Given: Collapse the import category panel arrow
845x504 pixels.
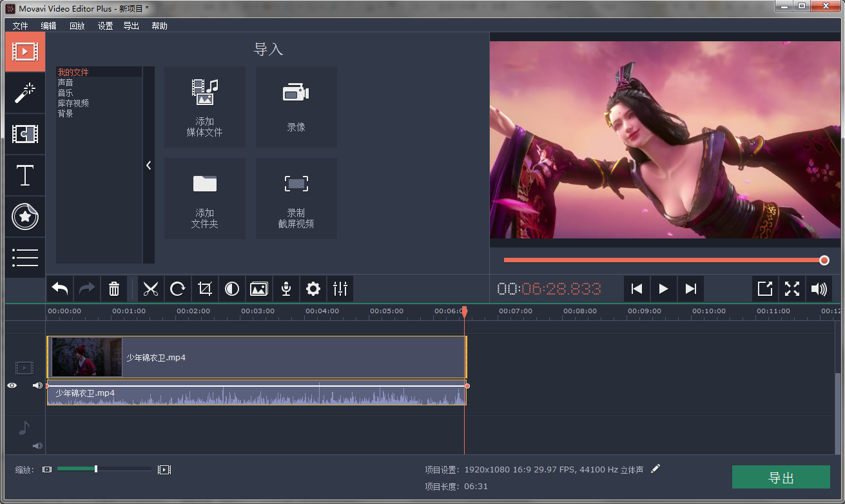Looking at the screenshot, I should click(149, 165).
